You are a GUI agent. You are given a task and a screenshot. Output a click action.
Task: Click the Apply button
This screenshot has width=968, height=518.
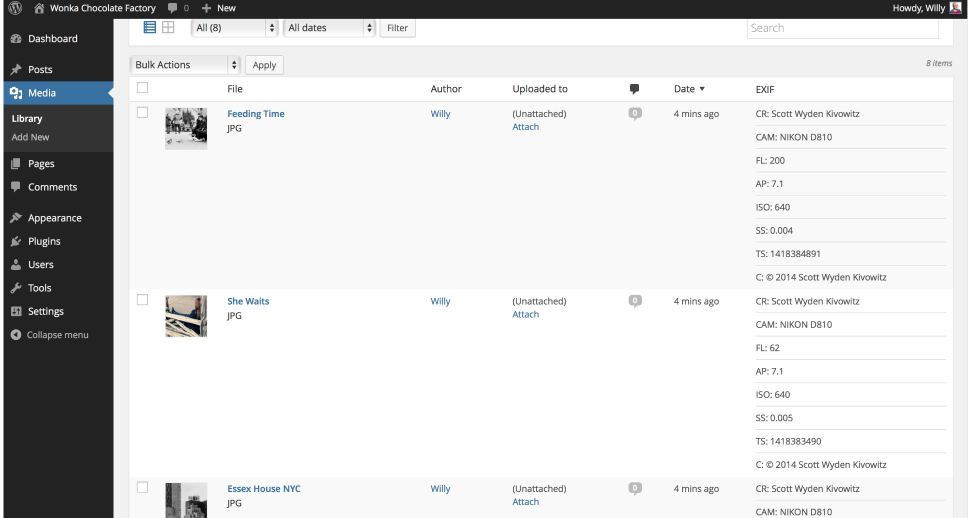(x=264, y=65)
